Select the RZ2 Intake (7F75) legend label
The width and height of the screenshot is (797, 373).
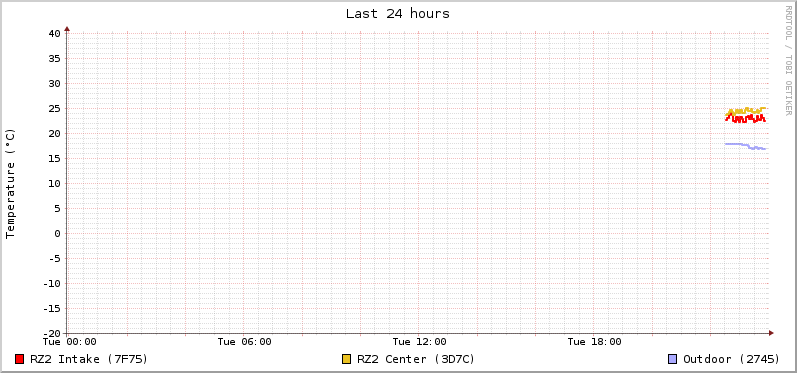point(89,359)
